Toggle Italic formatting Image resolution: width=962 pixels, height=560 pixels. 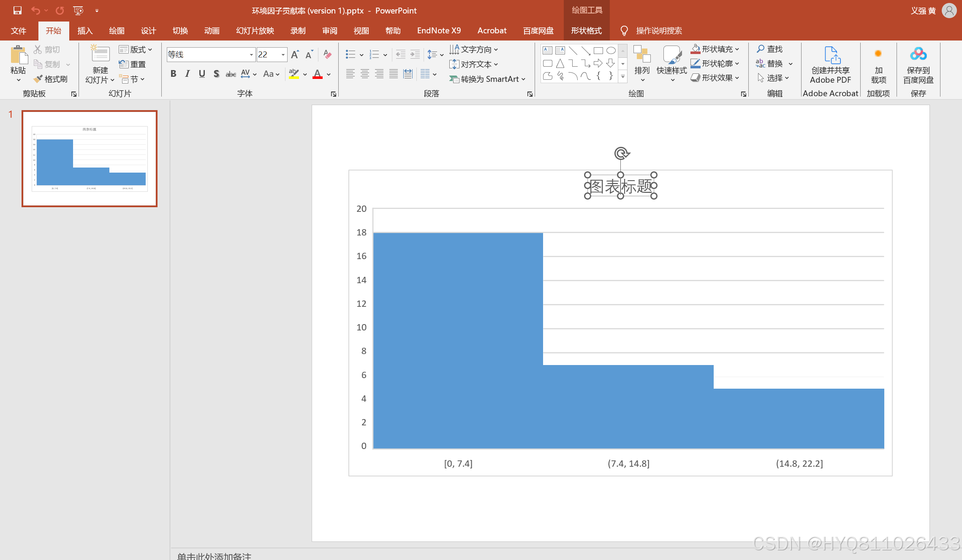pyautogui.click(x=188, y=74)
